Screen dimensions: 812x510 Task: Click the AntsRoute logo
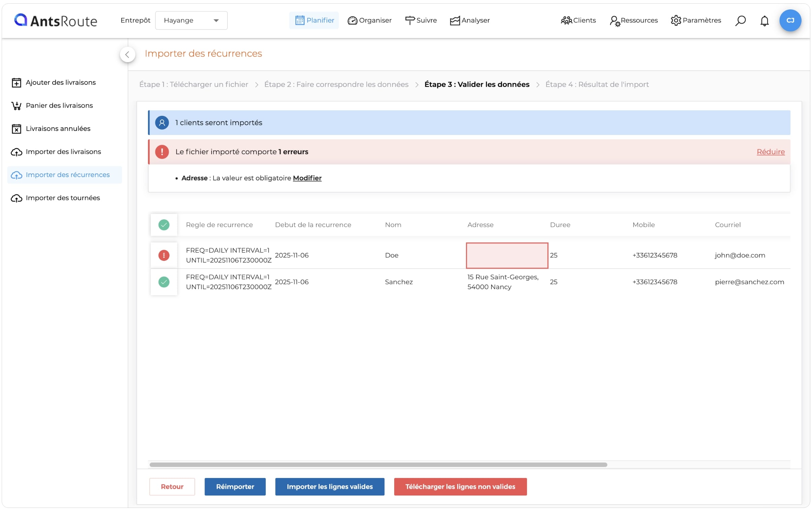pos(56,21)
